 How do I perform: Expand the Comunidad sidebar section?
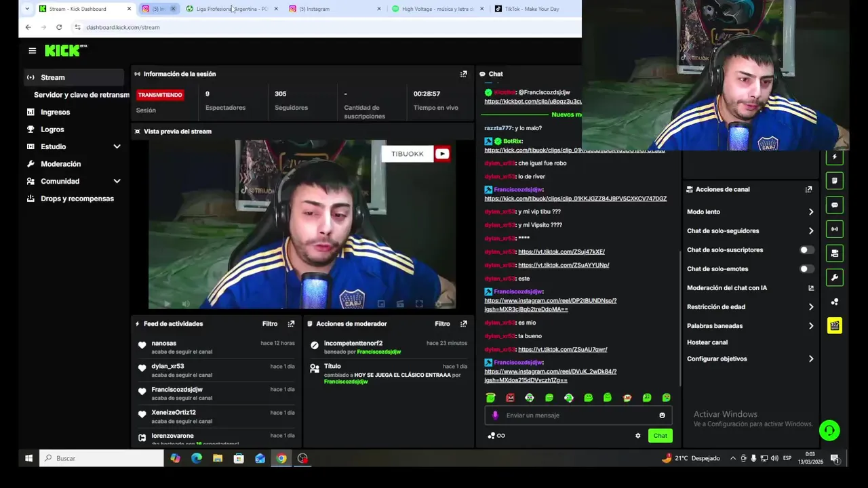click(x=117, y=182)
